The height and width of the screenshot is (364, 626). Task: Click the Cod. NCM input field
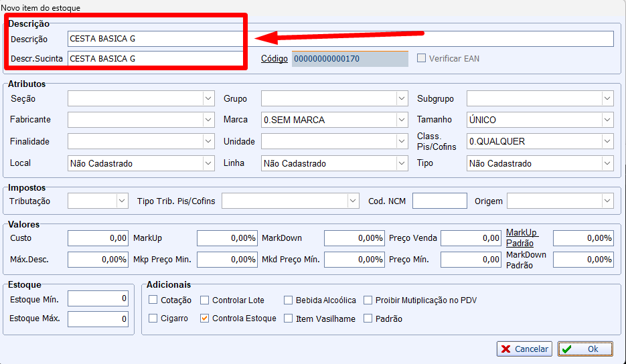pos(439,201)
